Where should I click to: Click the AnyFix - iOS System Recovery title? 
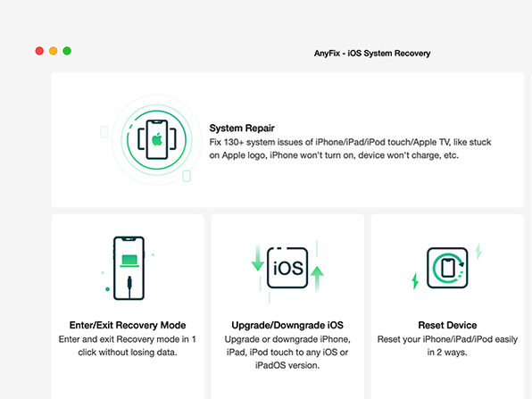pos(372,54)
